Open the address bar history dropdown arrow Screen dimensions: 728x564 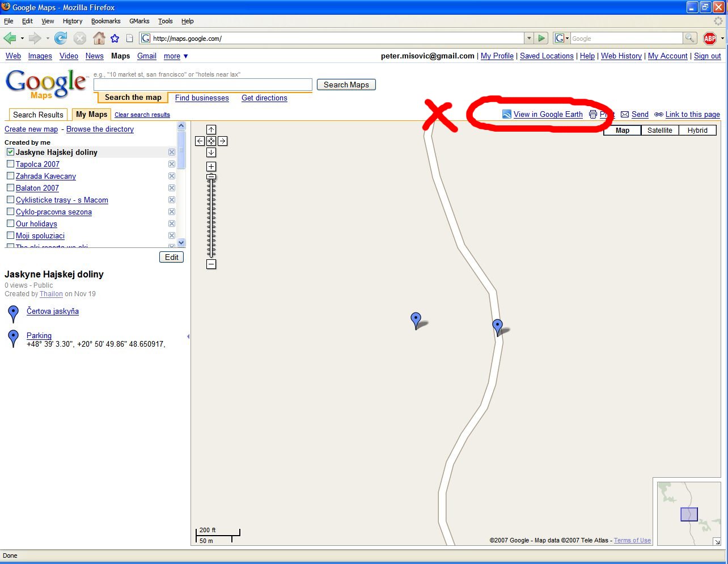click(x=529, y=38)
